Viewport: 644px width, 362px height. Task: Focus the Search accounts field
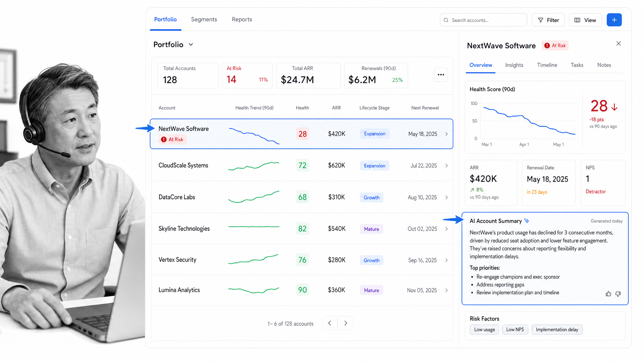click(x=483, y=20)
